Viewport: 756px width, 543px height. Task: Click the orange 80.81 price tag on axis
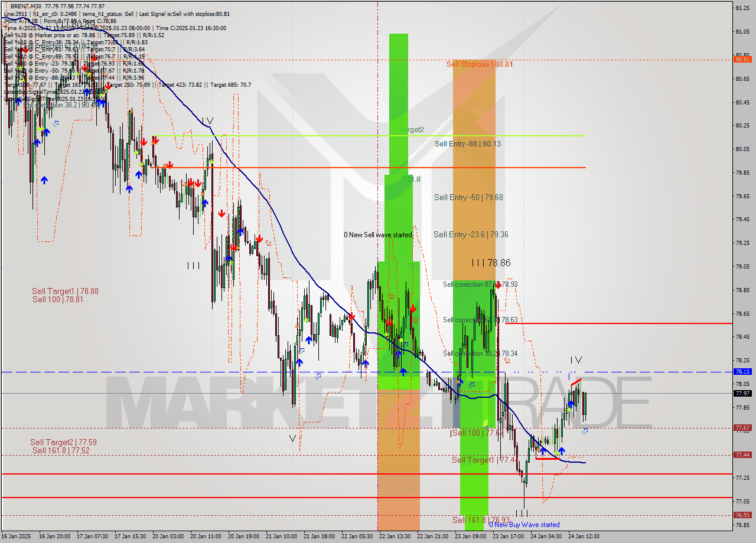tap(742, 59)
